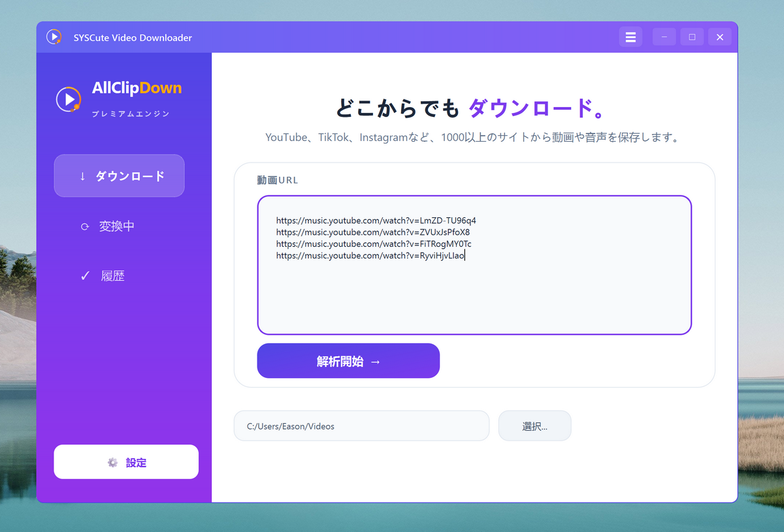The height and width of the screenshot is (532, 784).
Task: Open the 設定 settings panel
Action: click(125, 462)
